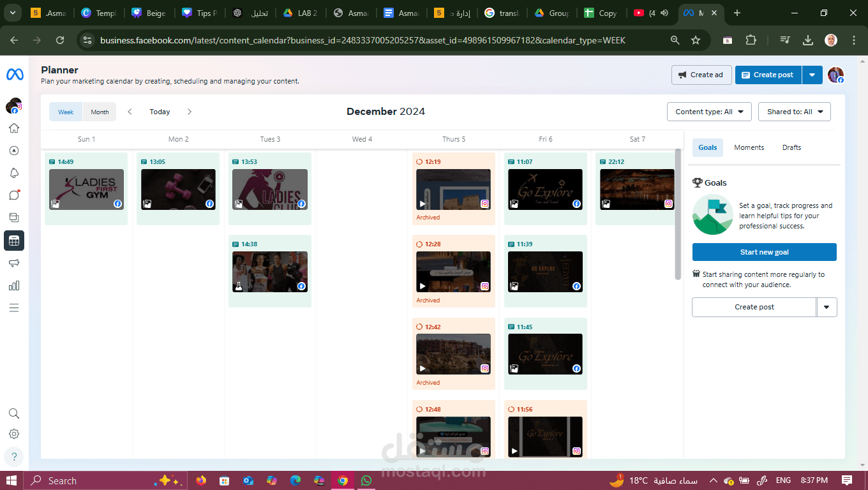Open the 14:38 Tuesday post thumbnail
The width and height of the screenshot is (868, 490).
point(270,272)
